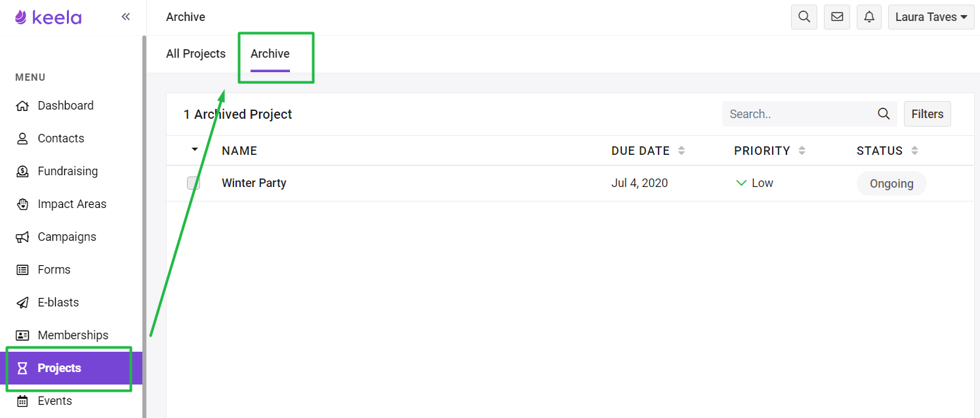Click the search magnifier in the project search box
Image resolution: width=980 pixels, height=418 pixels.
pyautogui.click(x=884, y=114)
